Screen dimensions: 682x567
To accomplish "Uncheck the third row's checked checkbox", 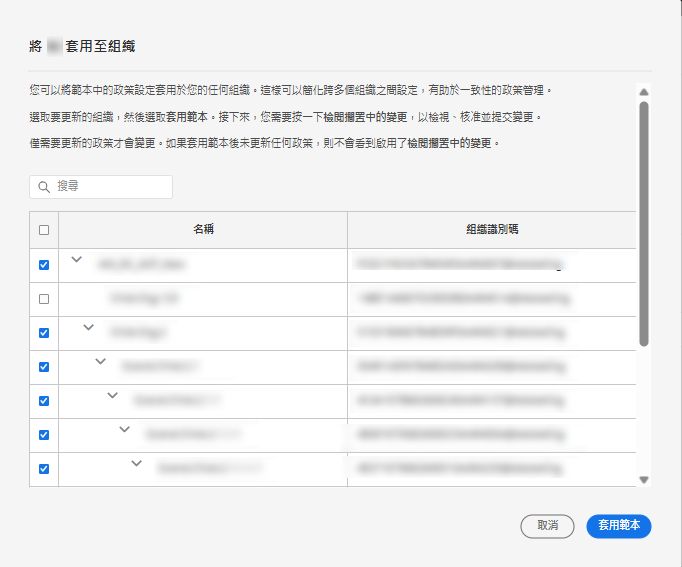I will point(44,333).
